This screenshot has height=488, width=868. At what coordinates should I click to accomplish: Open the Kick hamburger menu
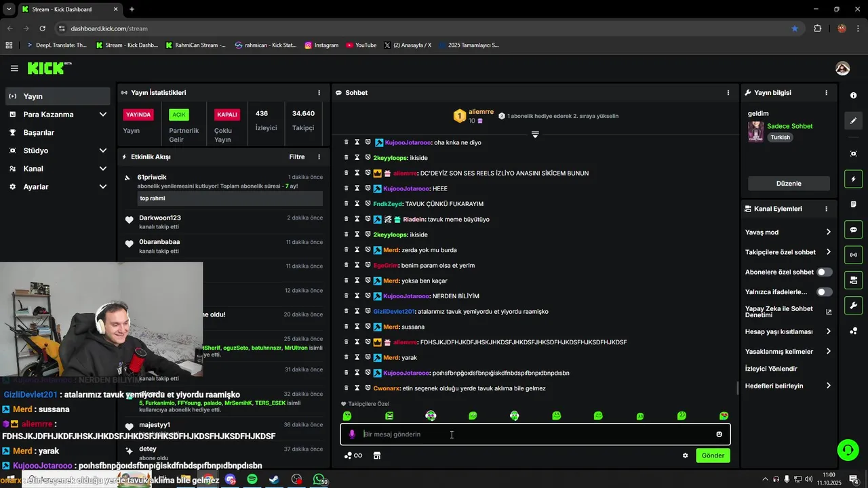[14, 68]
